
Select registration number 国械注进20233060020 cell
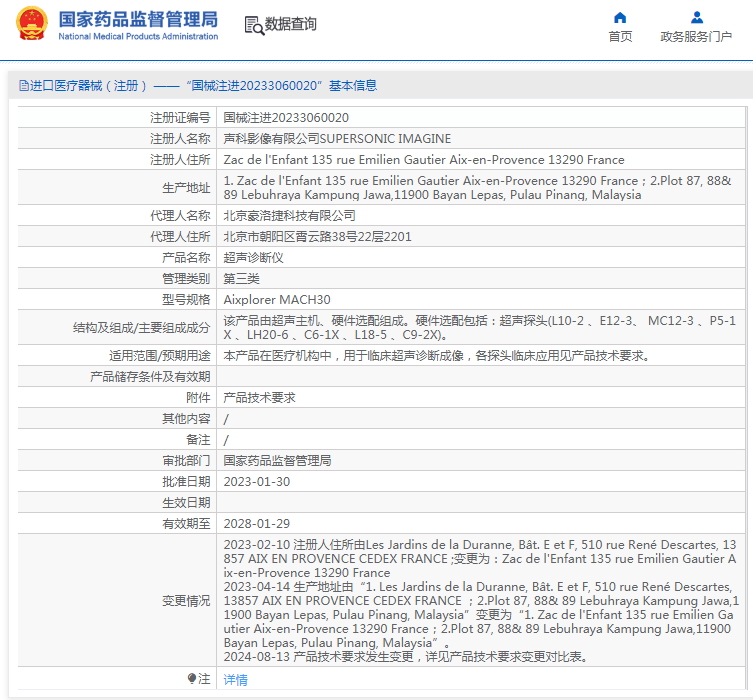[286, 118]
